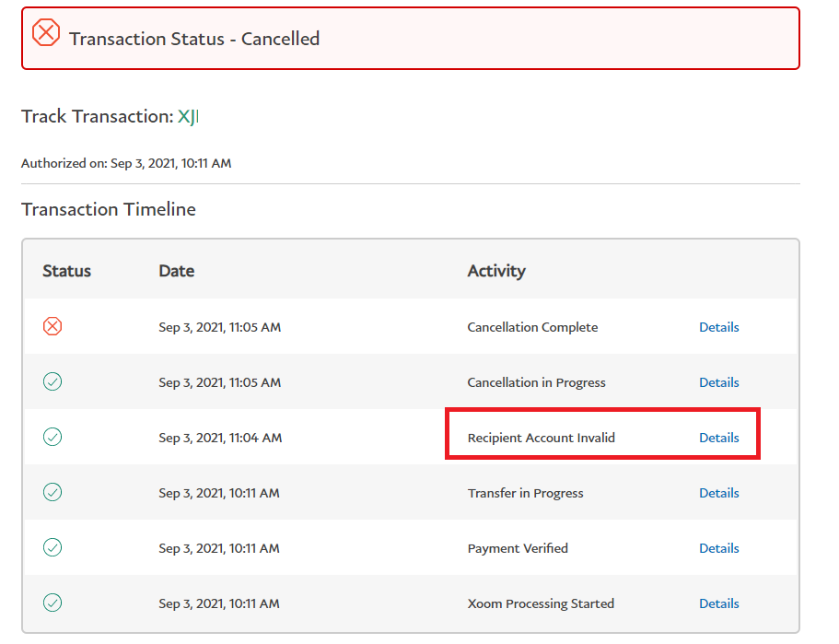
Task: Click the Date column header
Action: 176,271
